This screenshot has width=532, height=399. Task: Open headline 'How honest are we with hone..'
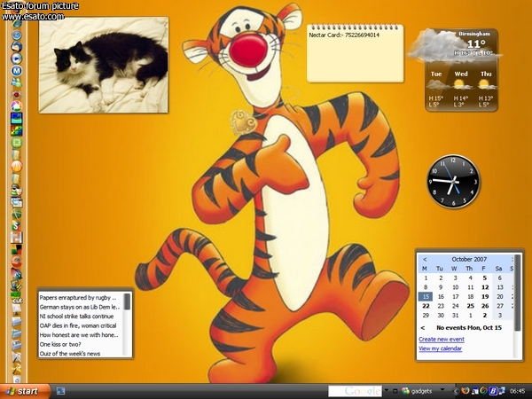[79, 335]
